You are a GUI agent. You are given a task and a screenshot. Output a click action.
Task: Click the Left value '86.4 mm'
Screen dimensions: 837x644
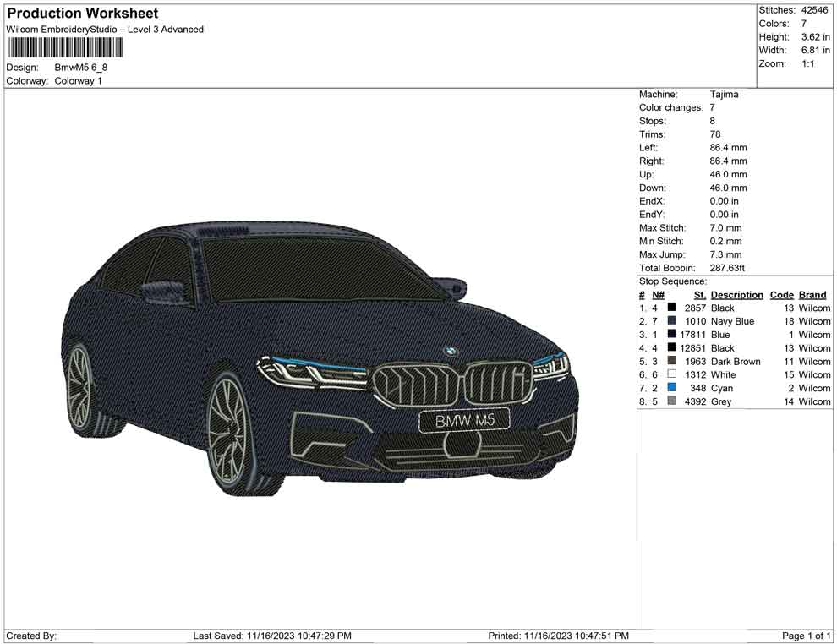point(728,148)
